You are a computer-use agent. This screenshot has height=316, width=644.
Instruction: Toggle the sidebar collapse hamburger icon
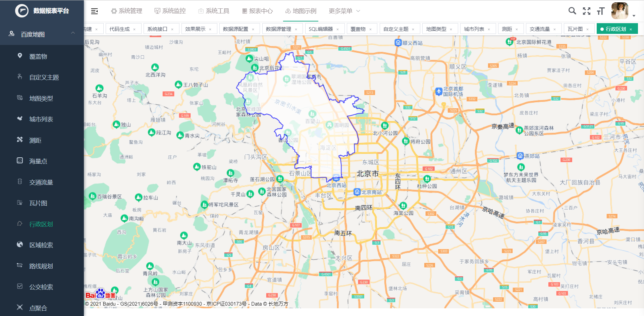(x=94, y=11)
